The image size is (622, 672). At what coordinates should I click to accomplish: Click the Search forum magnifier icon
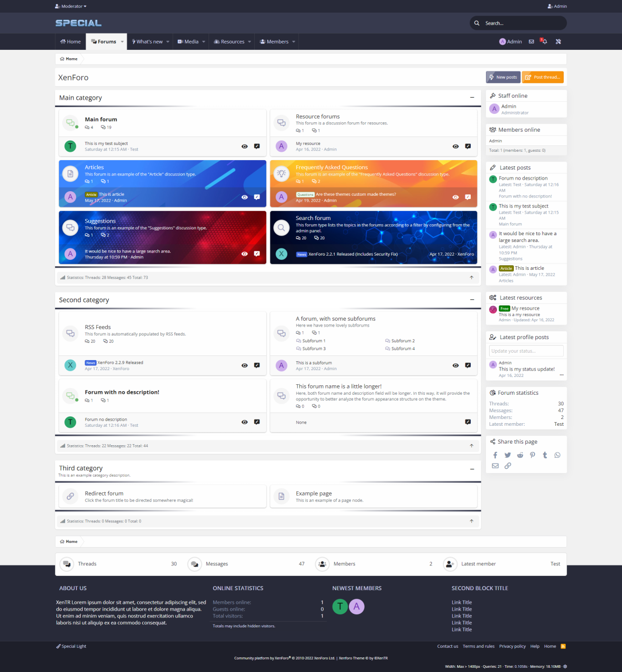[282, 227]
